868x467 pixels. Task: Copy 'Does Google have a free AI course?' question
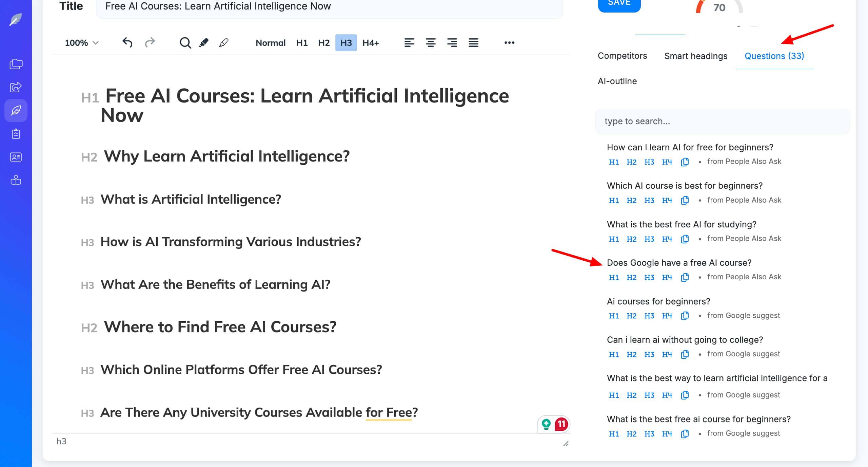(685, 277)
